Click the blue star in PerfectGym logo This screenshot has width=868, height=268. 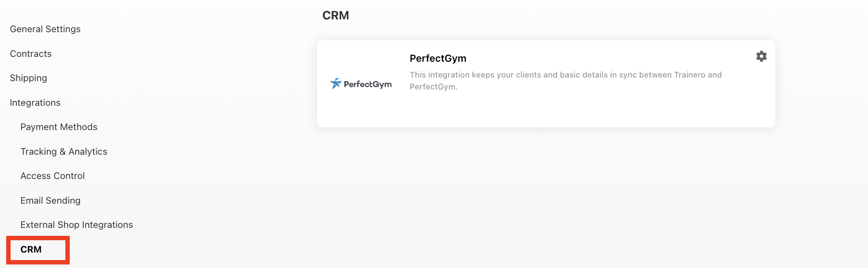(336, 83)
